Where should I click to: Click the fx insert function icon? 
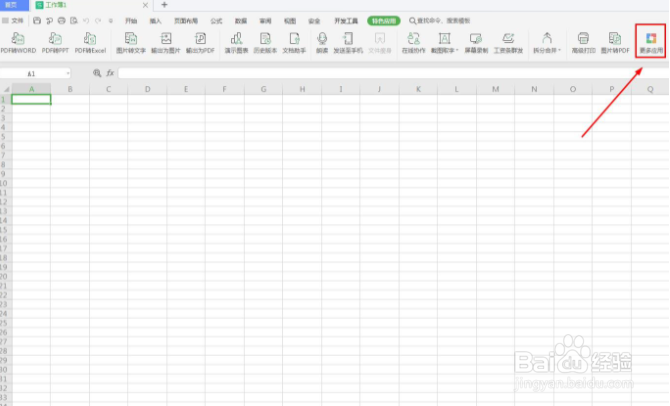coord(110,73)
